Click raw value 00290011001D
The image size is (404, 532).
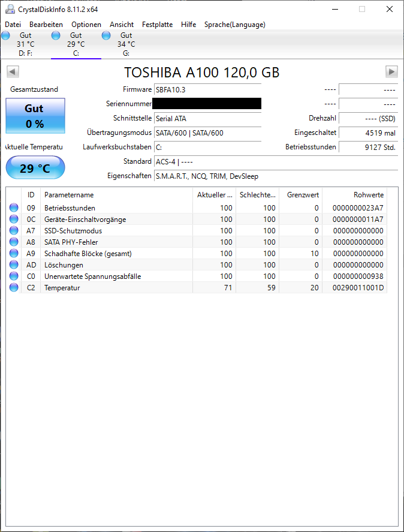pyautogui.click(x=358, y=288)
